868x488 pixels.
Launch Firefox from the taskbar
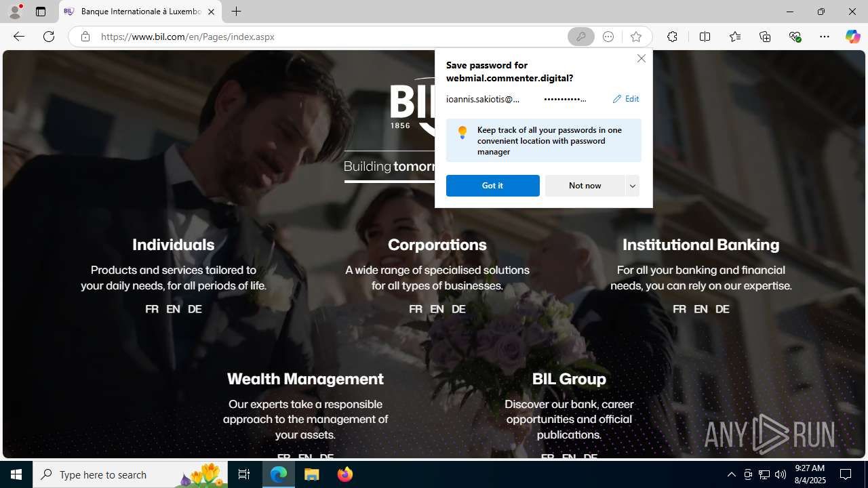[344, 474]
